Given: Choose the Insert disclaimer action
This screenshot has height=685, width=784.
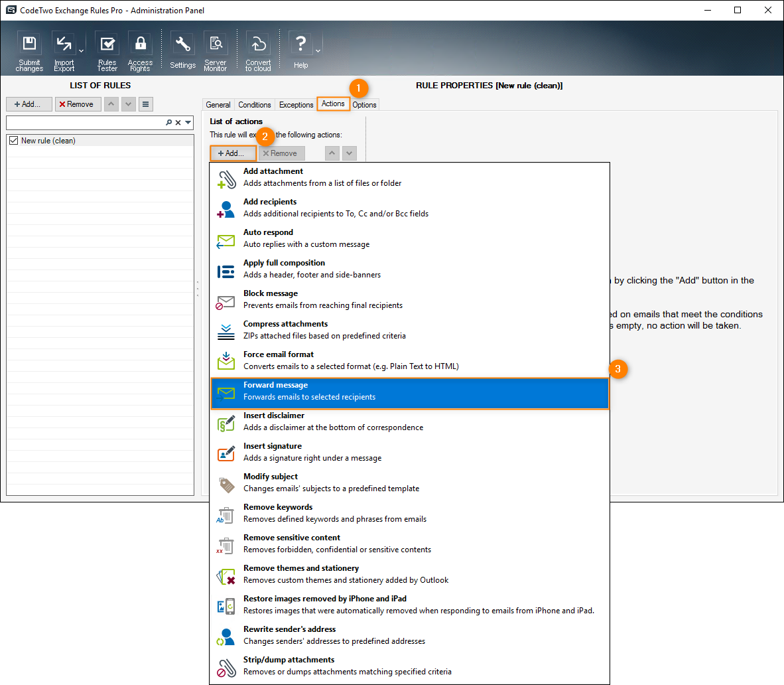Looking at the screenshot, I should tap(409, 421).
